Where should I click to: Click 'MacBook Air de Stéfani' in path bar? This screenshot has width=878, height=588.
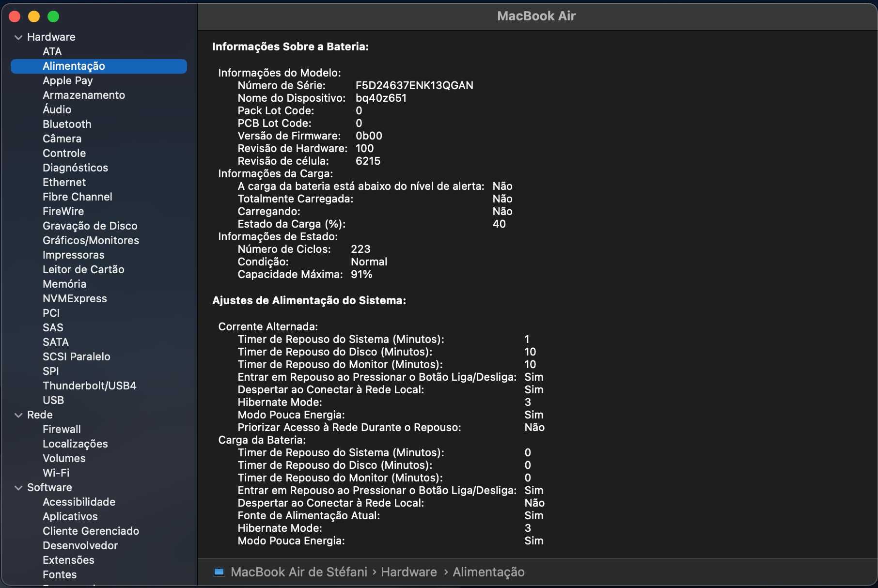click(299, 572)
